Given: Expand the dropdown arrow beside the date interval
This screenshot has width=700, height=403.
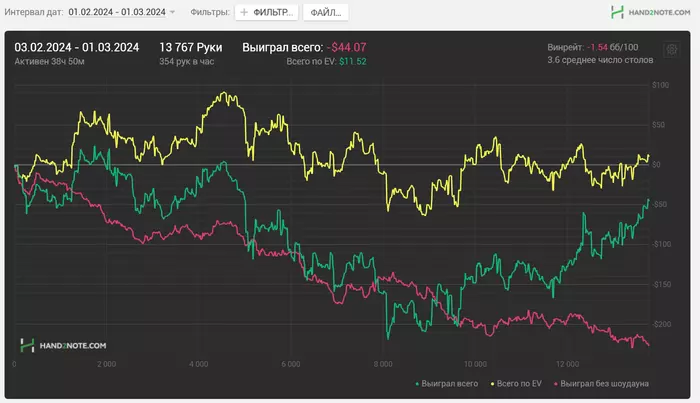Looking at the screenshot, I should click(172, 12).
